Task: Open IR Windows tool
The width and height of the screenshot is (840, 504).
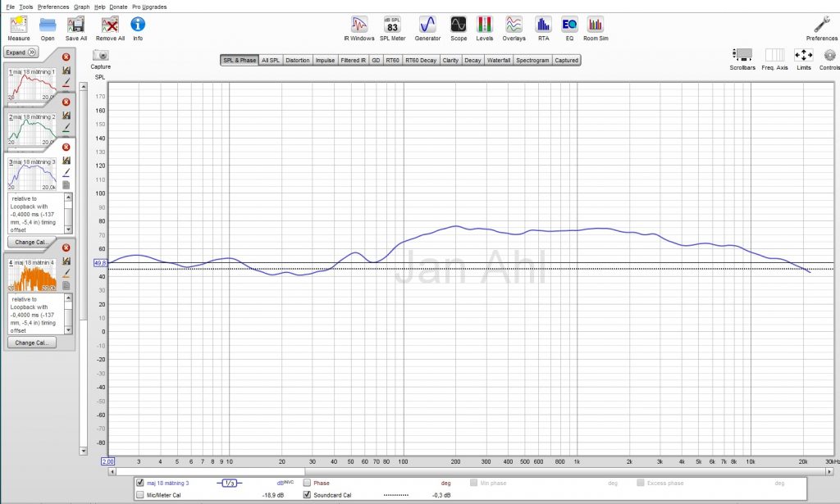Action: [x=359, y=25]
